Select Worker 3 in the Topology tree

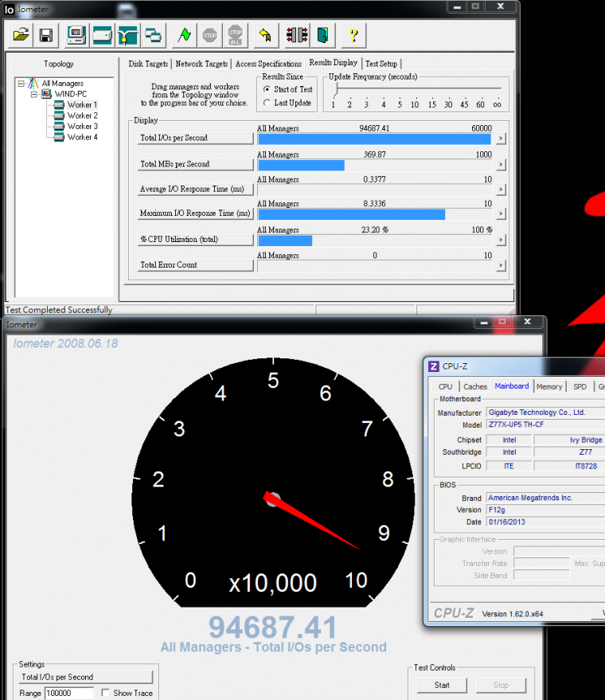82,126
